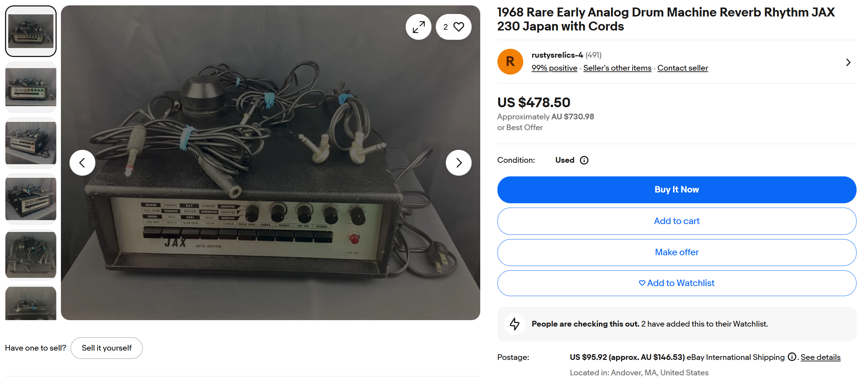This screenshot has height=380, width=868.
Task: Select the third product thumbnail
Action: pyautogui.click(x=31, y=143)
